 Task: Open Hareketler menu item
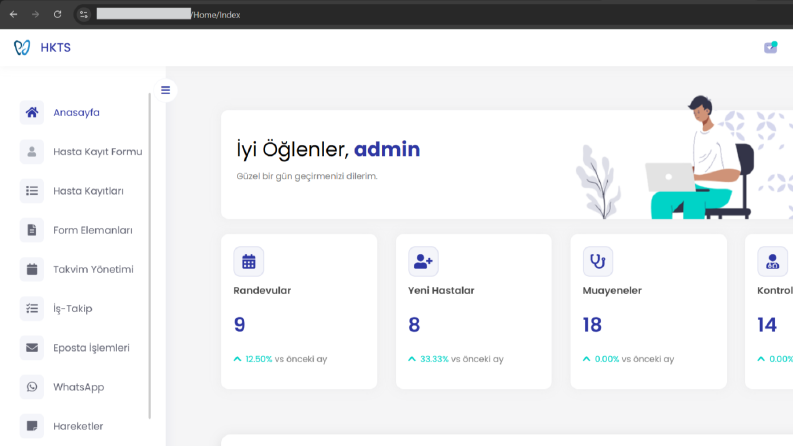point(78,426)
